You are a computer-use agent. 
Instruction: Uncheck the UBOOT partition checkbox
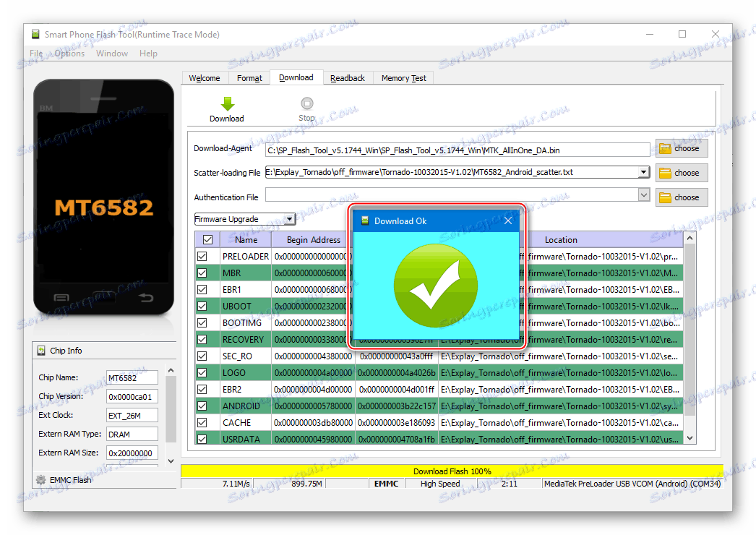(202, 307)
